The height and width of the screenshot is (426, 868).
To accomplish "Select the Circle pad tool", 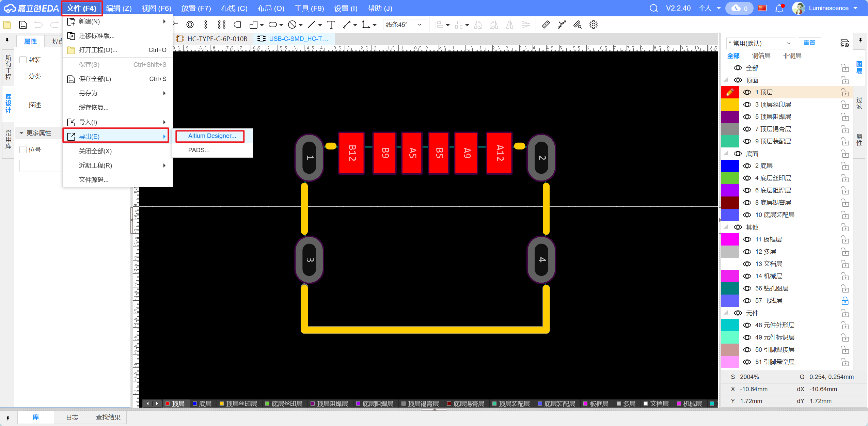I will [x=190, y=25].
